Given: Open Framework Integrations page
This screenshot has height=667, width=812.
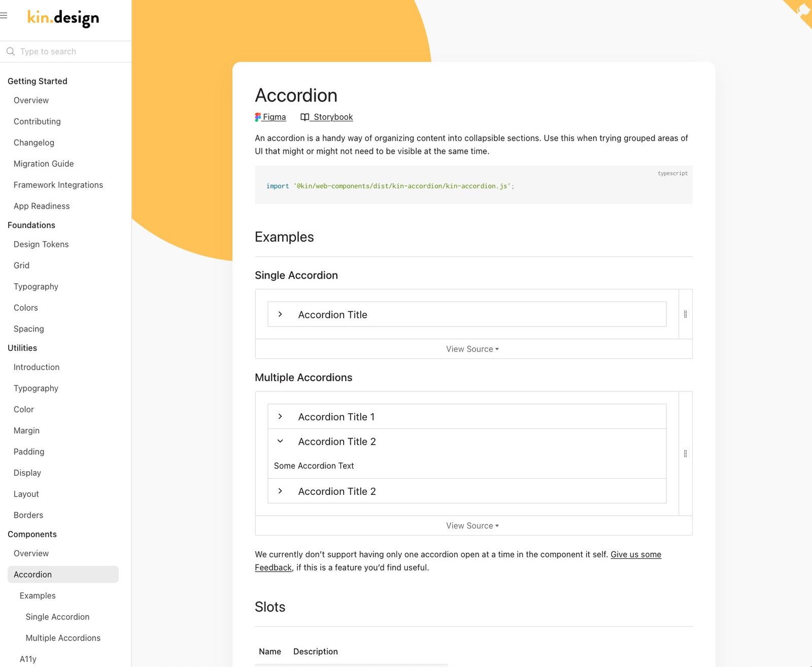Looking at the screenshot, I should click(x=58, y=185).
